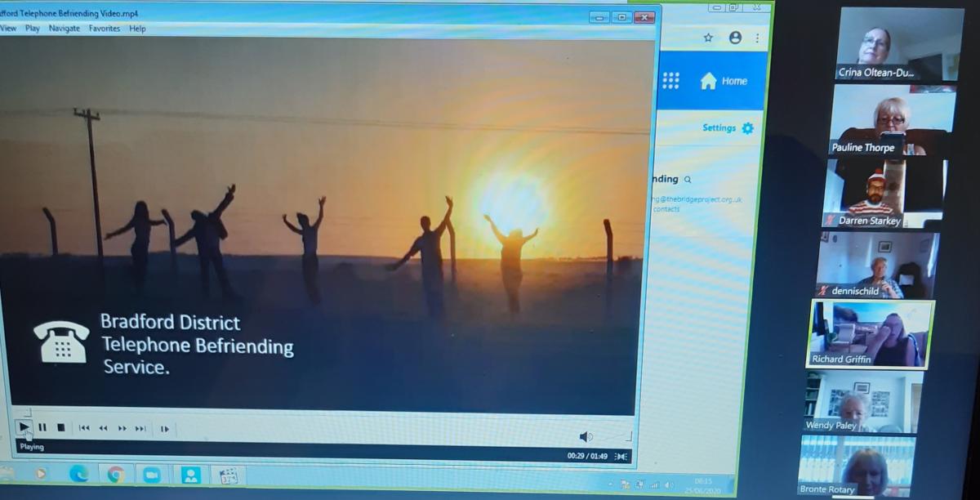Step one frame forward
The image size is (980, 500).
[x=164, y=428]
